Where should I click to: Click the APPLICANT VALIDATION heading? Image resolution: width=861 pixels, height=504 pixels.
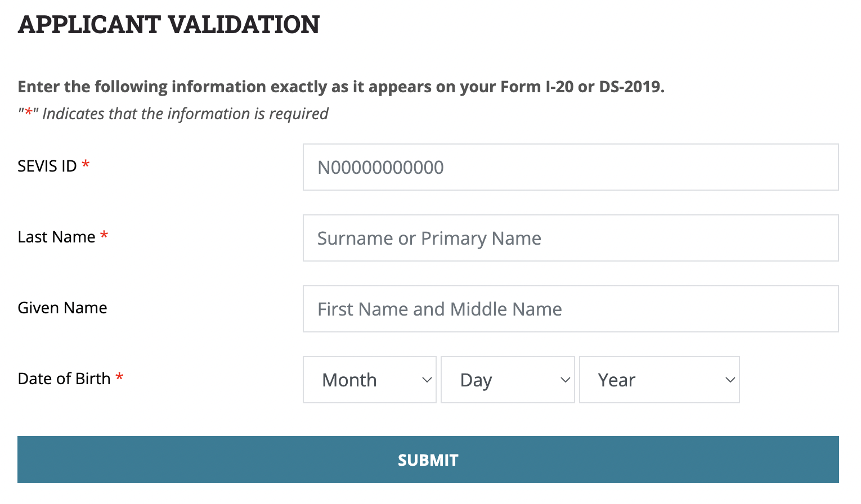169,24
